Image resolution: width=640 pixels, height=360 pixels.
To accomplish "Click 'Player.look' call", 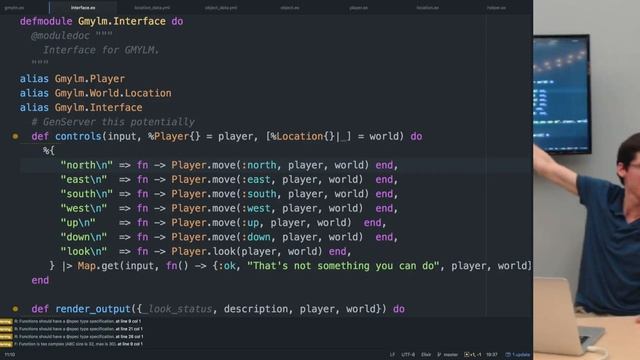I will [x=203, y=251].
